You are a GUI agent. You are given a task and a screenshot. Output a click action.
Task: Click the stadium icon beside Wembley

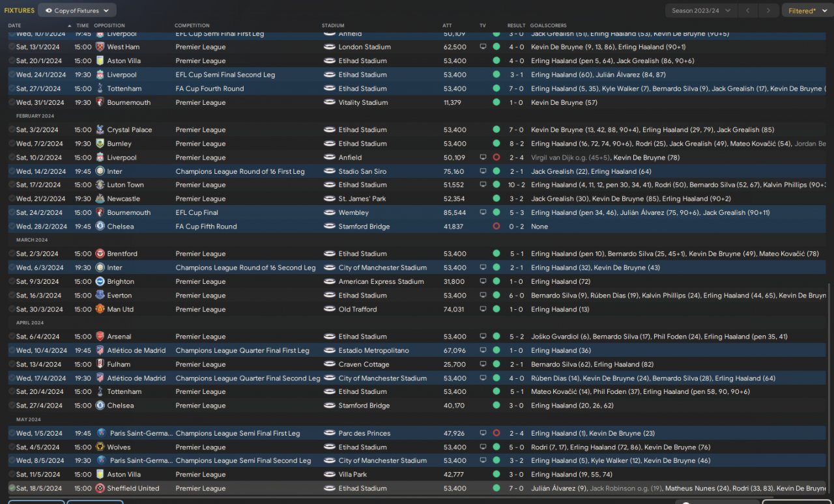click(x=329, y=212)
